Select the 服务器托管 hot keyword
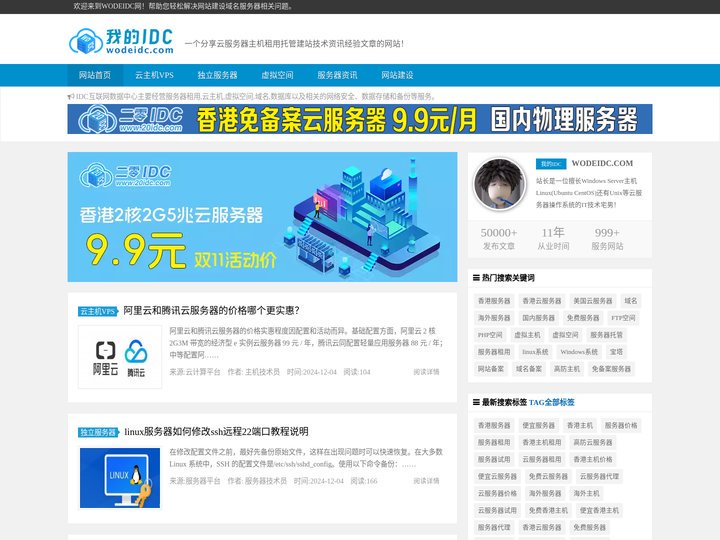 click(606, 335)
